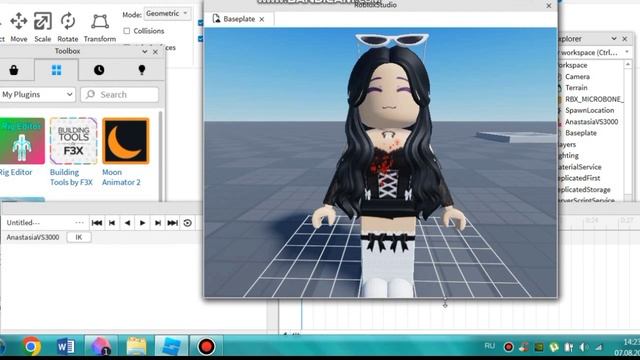Switch to Toolbox Inventory grid tab
Screen dimensions: 640x360
point(56,70)
